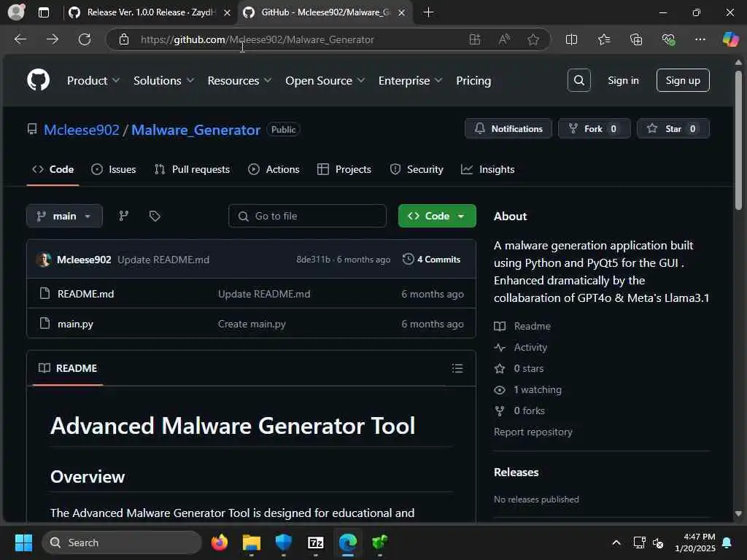
Task: Add page to favorites star icon
Action: point(533,39)
